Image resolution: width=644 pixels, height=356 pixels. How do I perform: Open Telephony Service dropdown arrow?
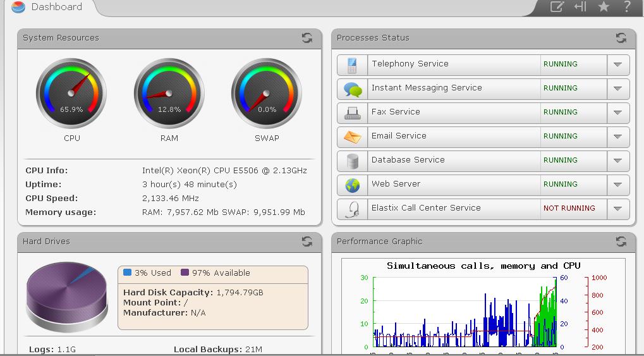coord(617,64)
